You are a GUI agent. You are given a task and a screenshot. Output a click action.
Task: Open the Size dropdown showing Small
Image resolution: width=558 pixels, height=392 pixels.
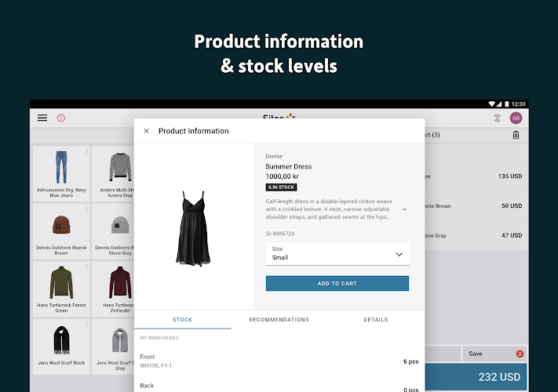pos(337,254)
